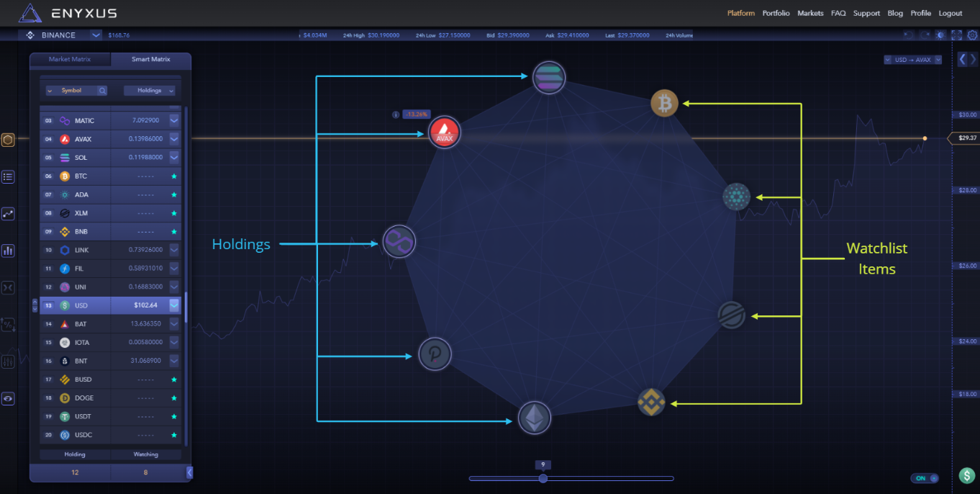
Task: Open the equalizer sliders sidebar icon
Action: [x=8, y=361]
